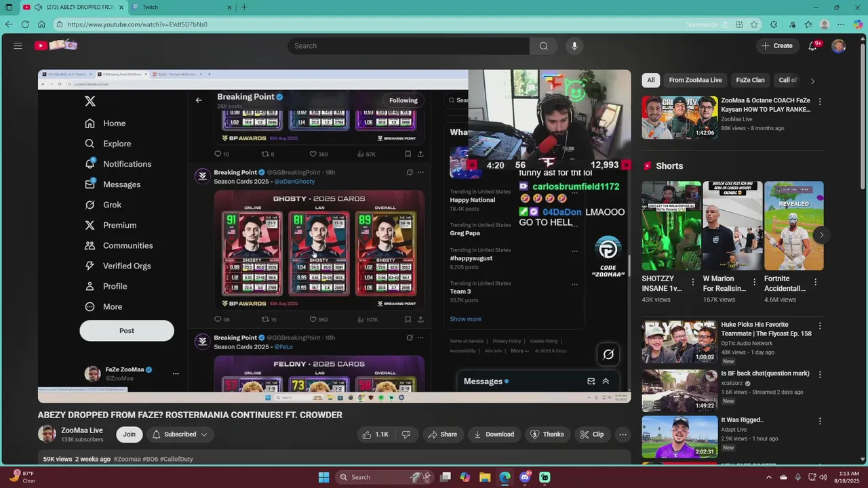Image resolution: width=868 pixels, height=488 pixels.
Task: Open browser extensions puzzle icon
Action: click(774, 24)
